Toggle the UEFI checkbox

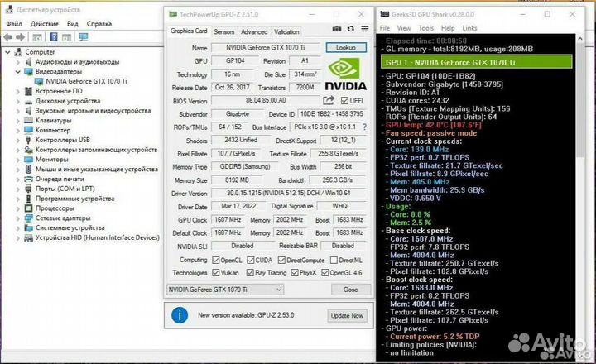pos(344,101)
